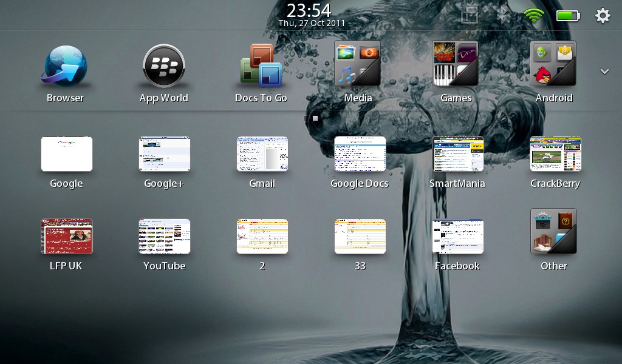622x364 pixels.
Task: Open the Media folder
Action: click(358, 63)
